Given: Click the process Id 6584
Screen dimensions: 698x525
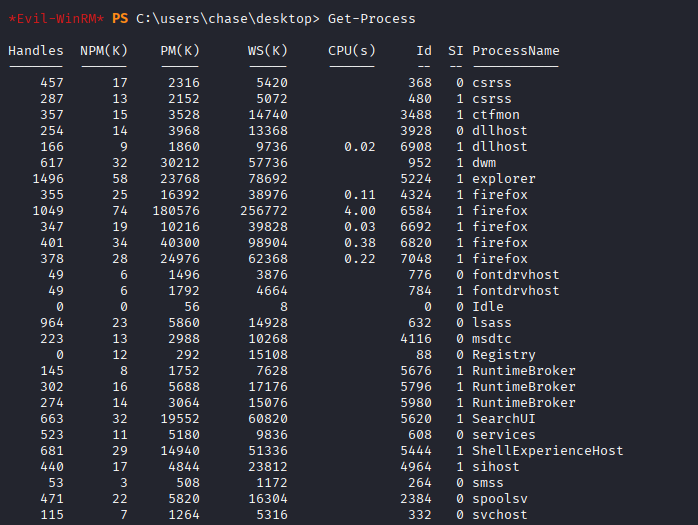Looking at the screenshot, I should (x=416, y=211).
